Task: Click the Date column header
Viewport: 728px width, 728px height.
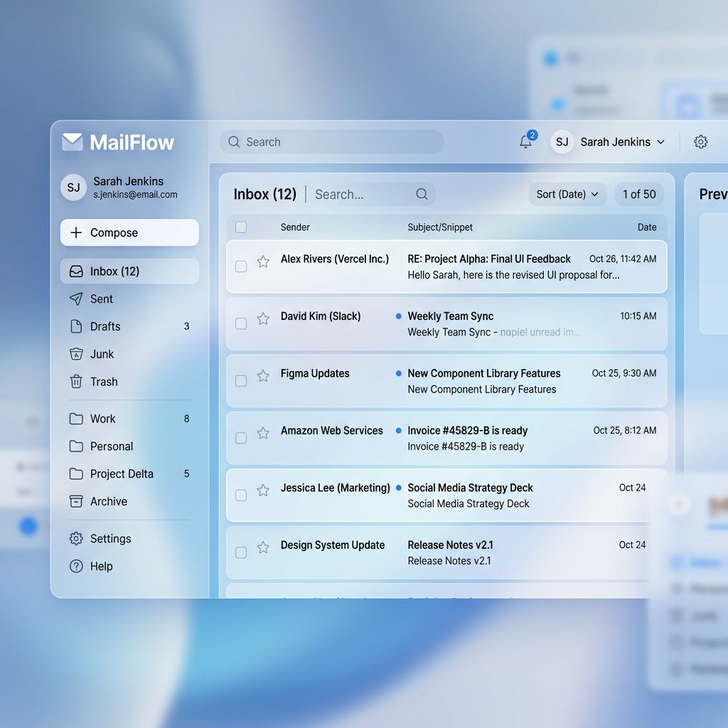Action: pyautogui.click(x=647, y=227)
